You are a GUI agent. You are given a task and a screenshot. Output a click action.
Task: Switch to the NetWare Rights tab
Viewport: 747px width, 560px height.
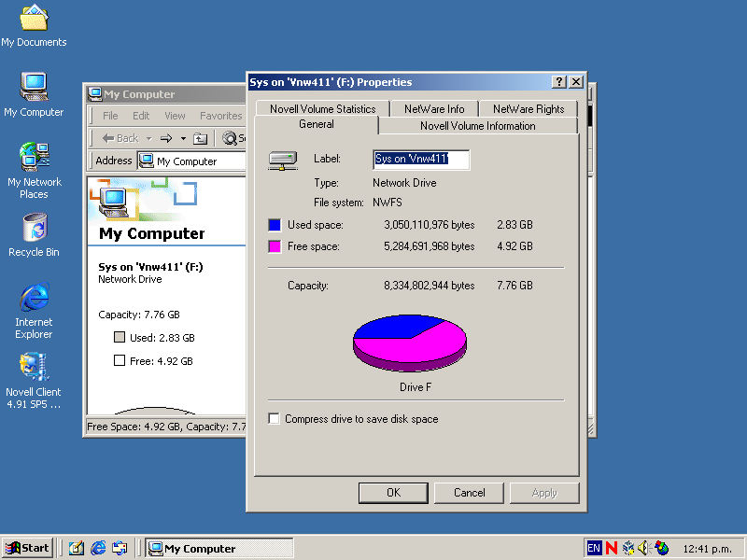click(x=529, y=108)
